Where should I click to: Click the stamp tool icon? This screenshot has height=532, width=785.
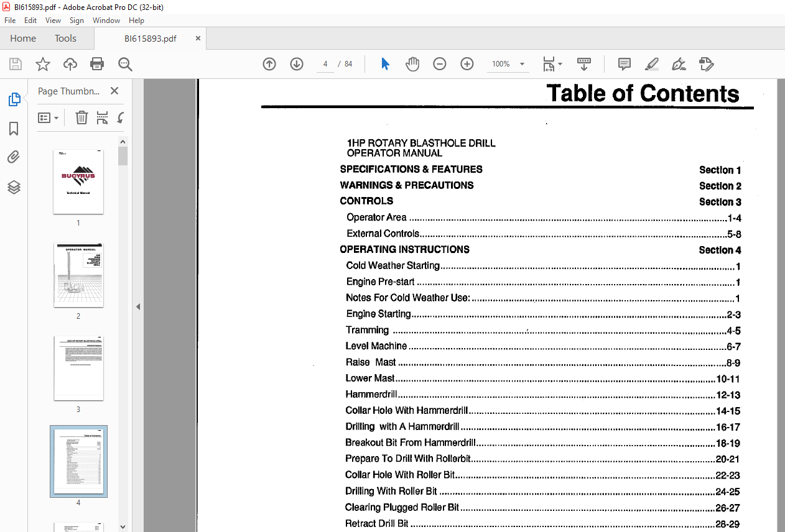click(x=705, y=64)
